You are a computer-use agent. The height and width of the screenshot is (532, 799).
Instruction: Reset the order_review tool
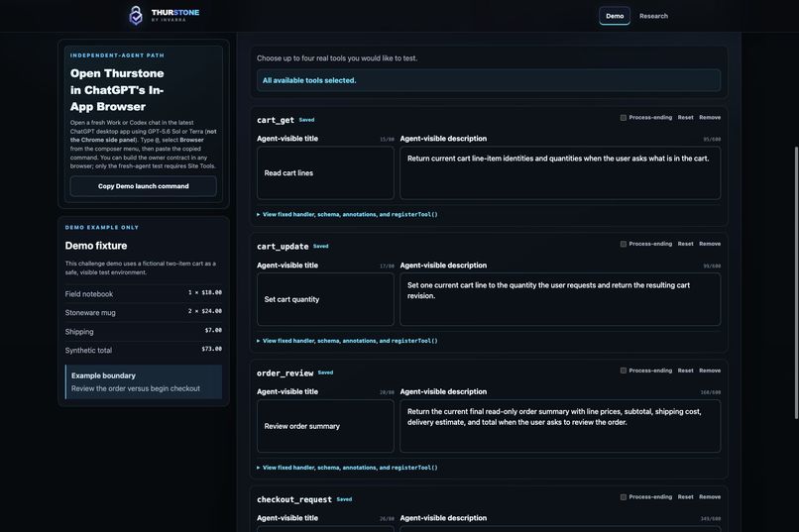[685, 371]
